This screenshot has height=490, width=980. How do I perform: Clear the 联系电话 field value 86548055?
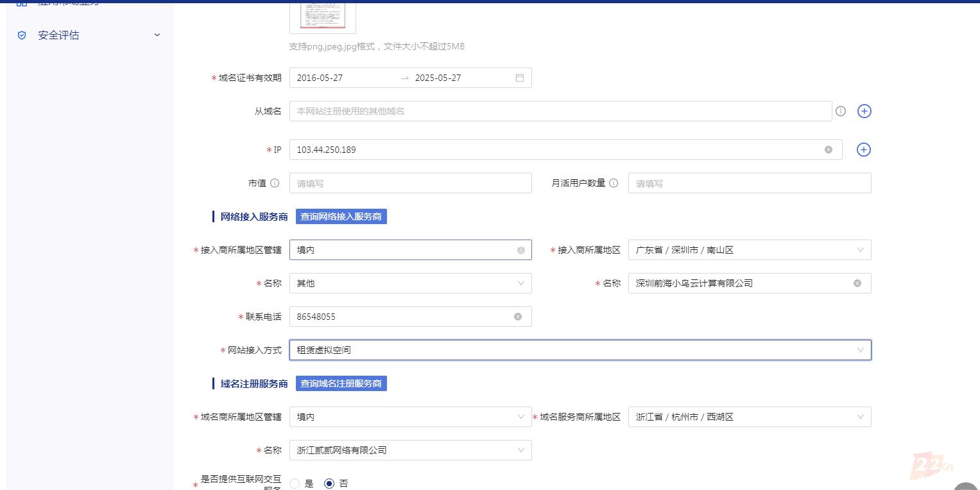[x=518, y=317]
